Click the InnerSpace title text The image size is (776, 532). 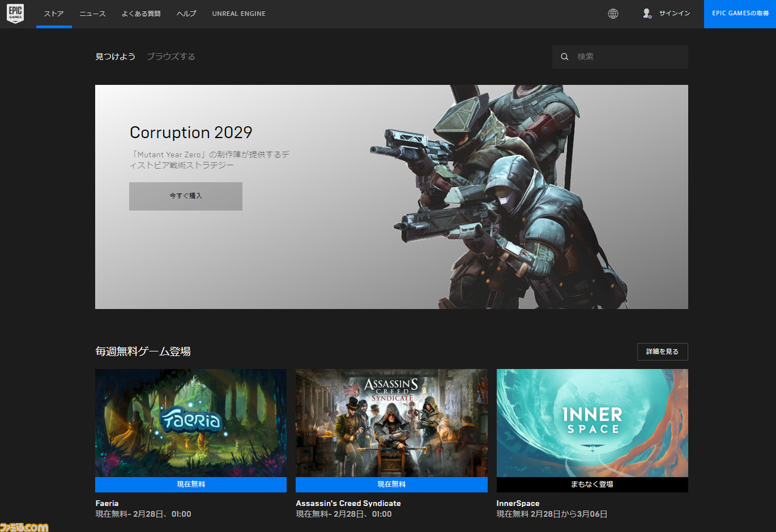coord(518,504)
